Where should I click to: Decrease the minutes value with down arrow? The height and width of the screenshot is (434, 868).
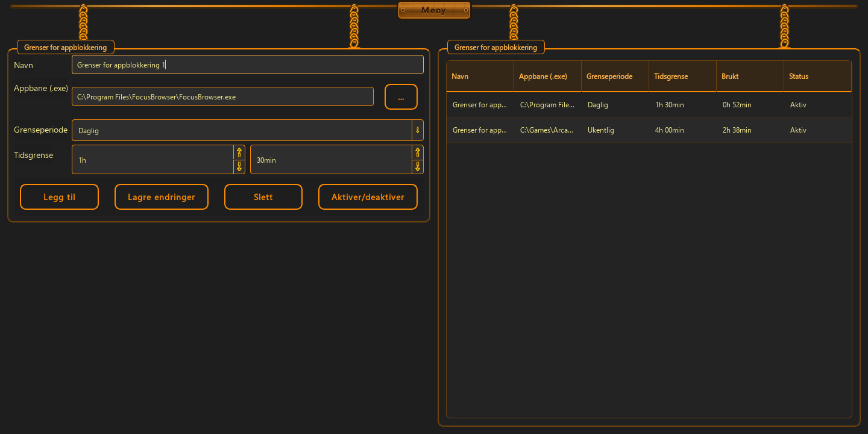pyautogui.click(x=418, y=166)
